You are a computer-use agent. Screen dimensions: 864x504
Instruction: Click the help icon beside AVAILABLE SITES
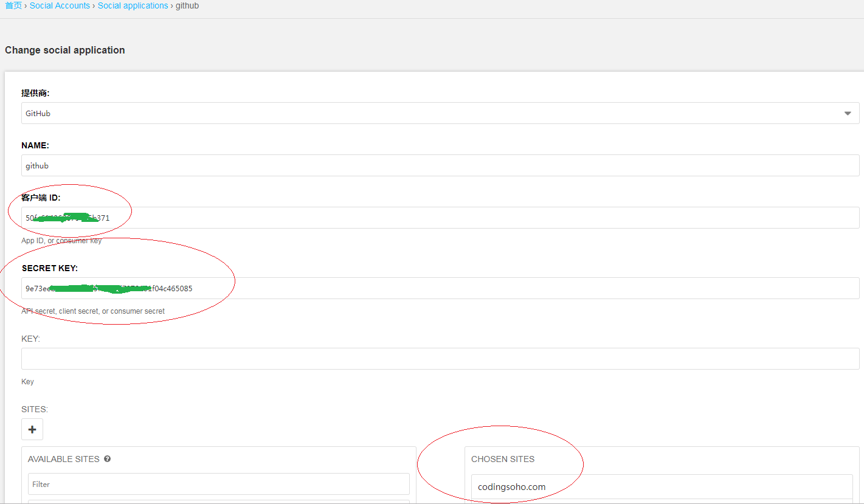pyautogui.click(x=107, y=459)
